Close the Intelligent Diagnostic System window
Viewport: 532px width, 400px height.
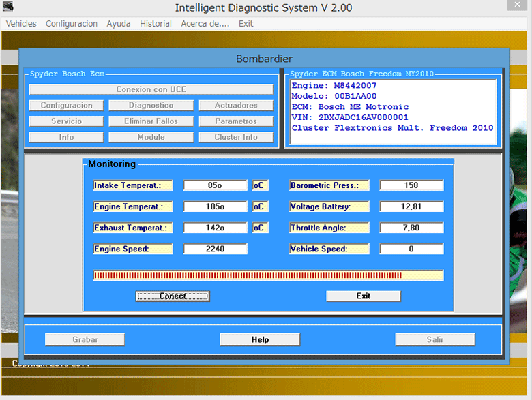click(517, 5)
